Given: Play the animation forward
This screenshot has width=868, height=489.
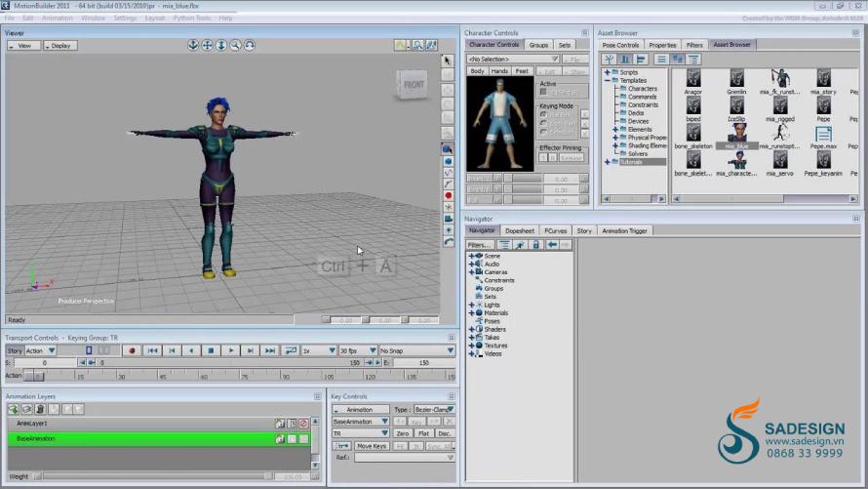Looking at the screenshot, I should [x=231, y=350].
